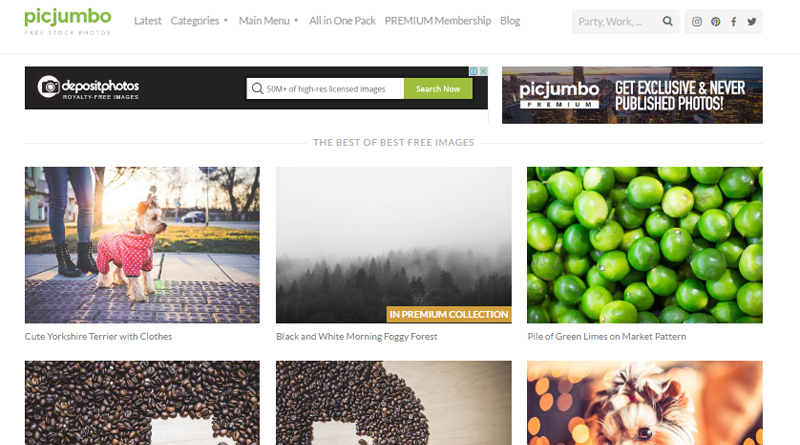The width and height of the screenshot is (800, 445).
Task: Open picjumbo's Twitter profile icon
Action: click(752, 21)
